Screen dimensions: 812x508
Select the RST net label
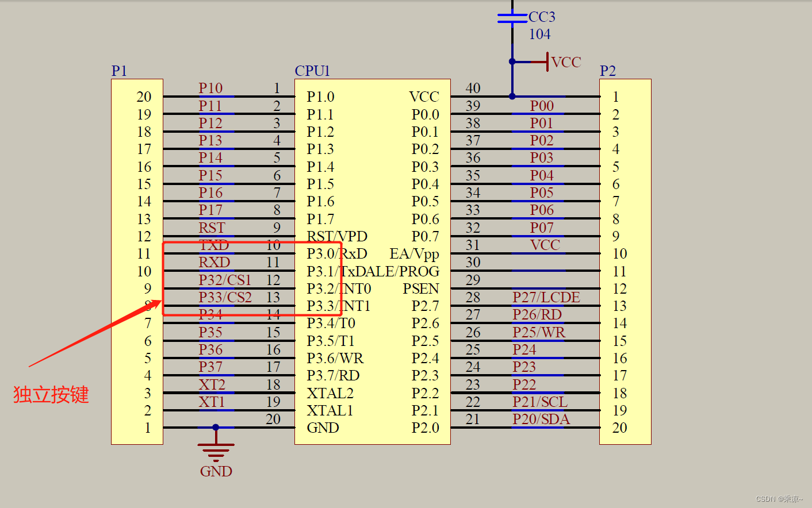[x=212, y=228]
